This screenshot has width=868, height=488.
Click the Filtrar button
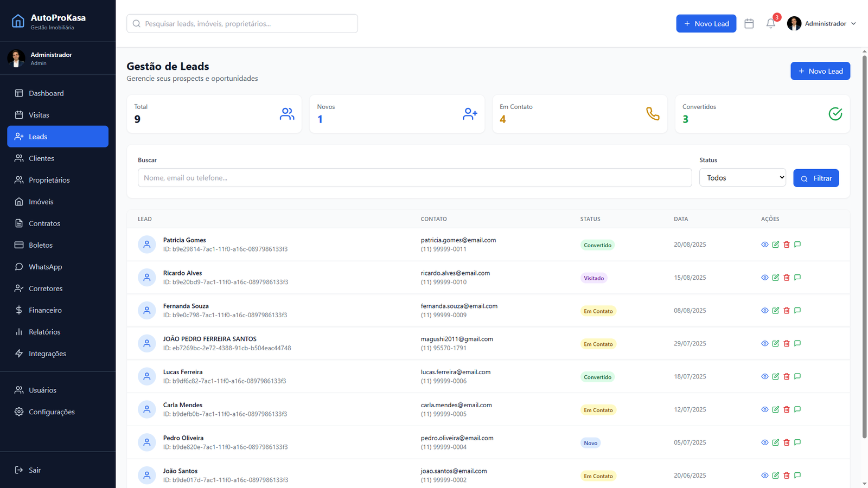point(816,178)
